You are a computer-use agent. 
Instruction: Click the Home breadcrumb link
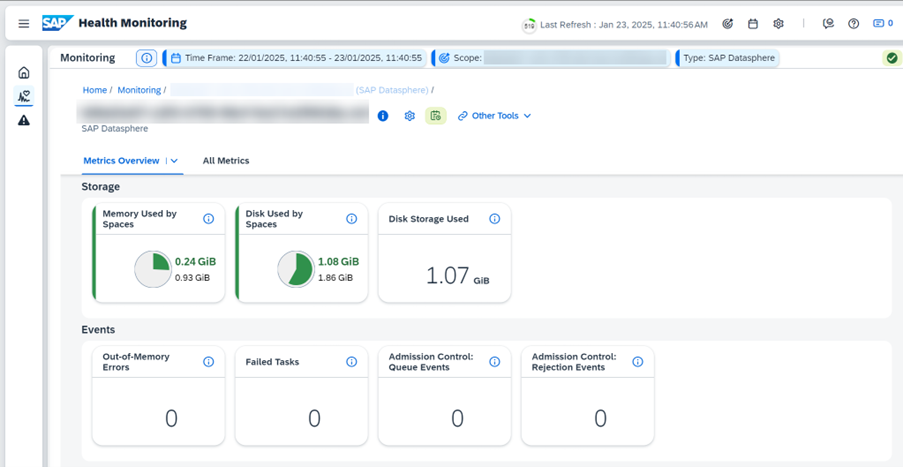tap(94, 90)
